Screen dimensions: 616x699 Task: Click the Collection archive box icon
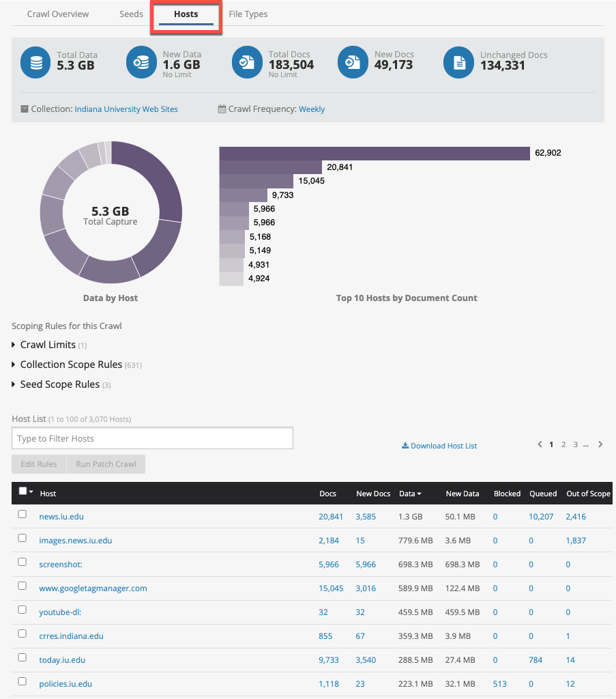[x=25, y=109]
